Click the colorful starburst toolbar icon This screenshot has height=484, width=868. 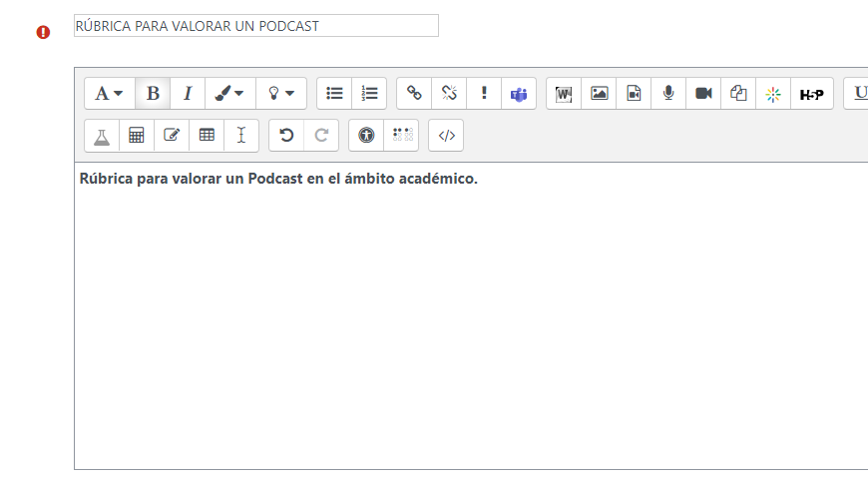point(773,94)
